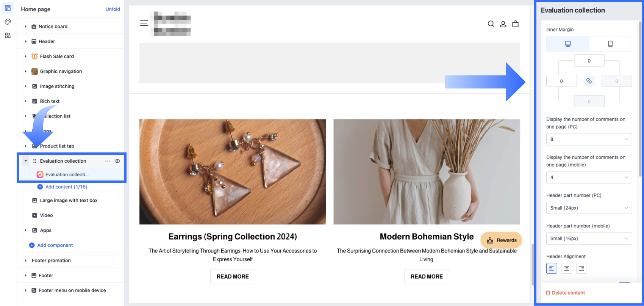Select mobile view for Inner Margin
644x306 pixels.
(610, 44)
